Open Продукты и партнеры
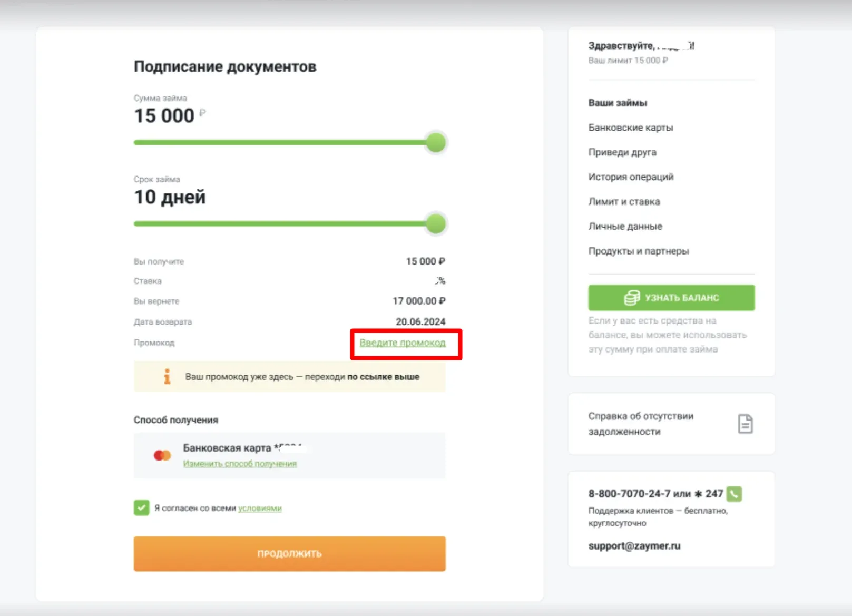The width and height of the screenshot is (852, 616). point(639,251)
